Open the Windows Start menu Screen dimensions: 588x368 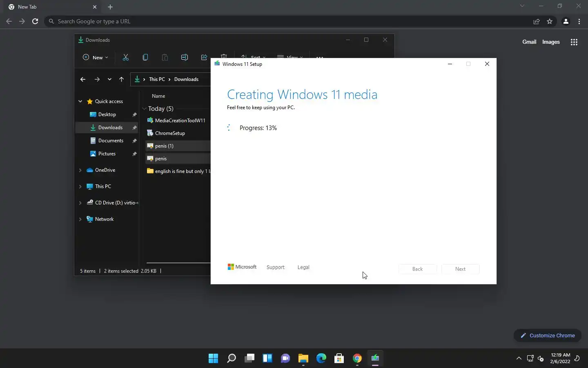pos(213,359)
